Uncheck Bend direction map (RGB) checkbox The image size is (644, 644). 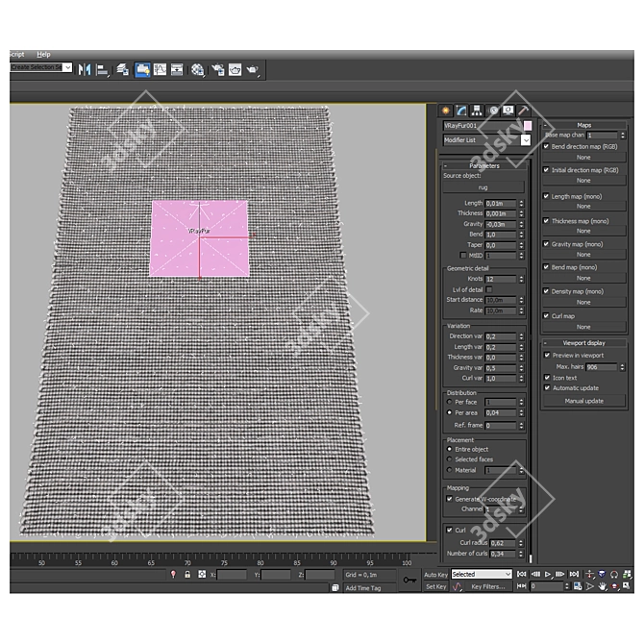pos(547,146)
